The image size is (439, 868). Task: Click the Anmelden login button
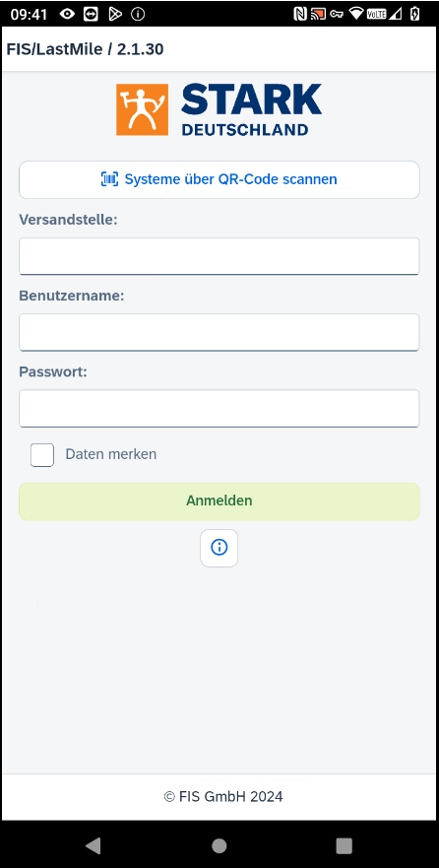tap(219, 501)
